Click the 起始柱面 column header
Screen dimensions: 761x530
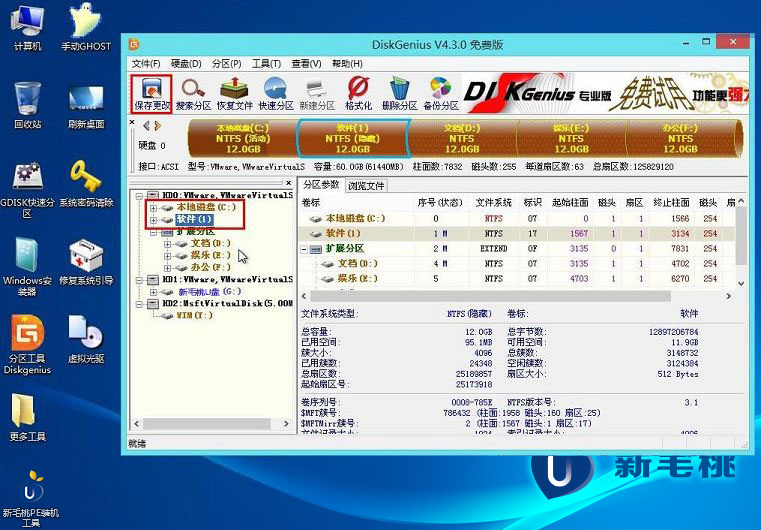pos(570,202)
